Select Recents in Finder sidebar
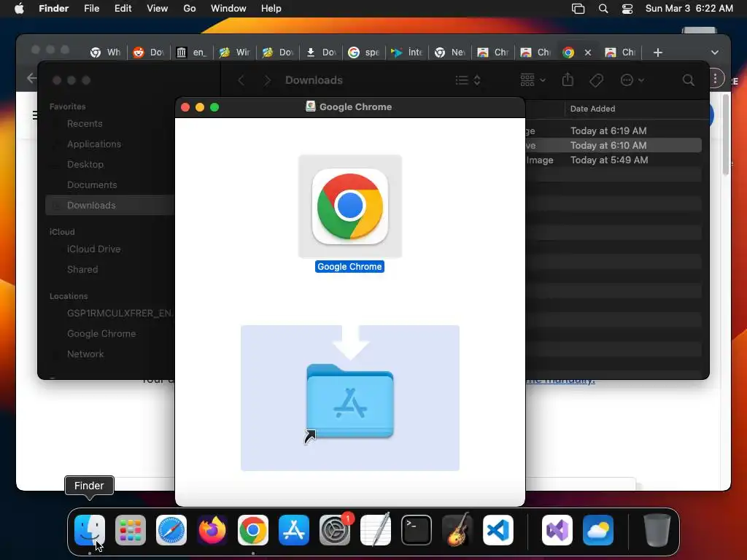The height and width of the screenshot is (560, 747). [85, 124]
